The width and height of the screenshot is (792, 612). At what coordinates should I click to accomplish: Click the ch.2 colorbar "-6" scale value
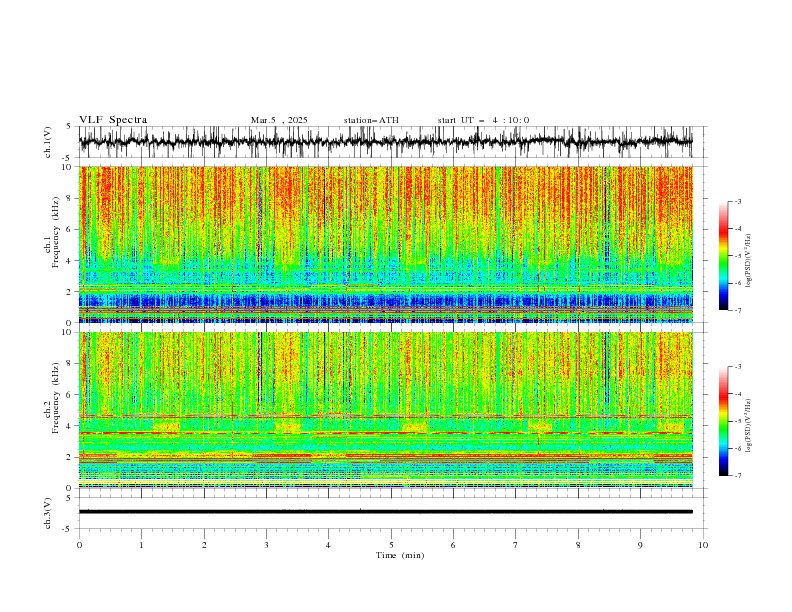(738, 448)
